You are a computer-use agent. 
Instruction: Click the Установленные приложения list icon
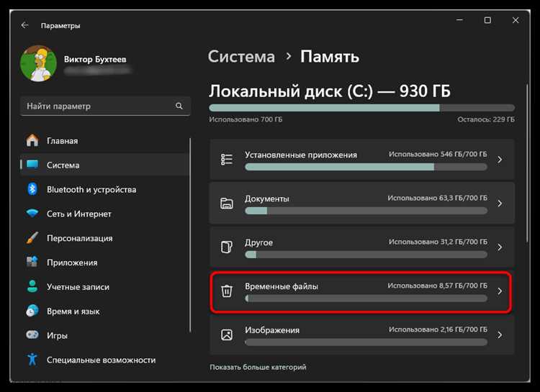pyautogui.click(x=227, y=160)
